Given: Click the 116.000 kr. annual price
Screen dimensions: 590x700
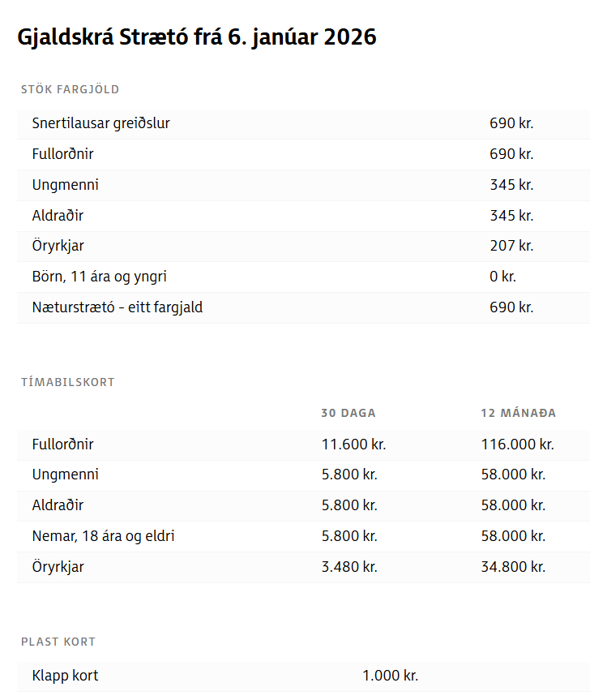Looking at the screenshot, I should point(517,444).
